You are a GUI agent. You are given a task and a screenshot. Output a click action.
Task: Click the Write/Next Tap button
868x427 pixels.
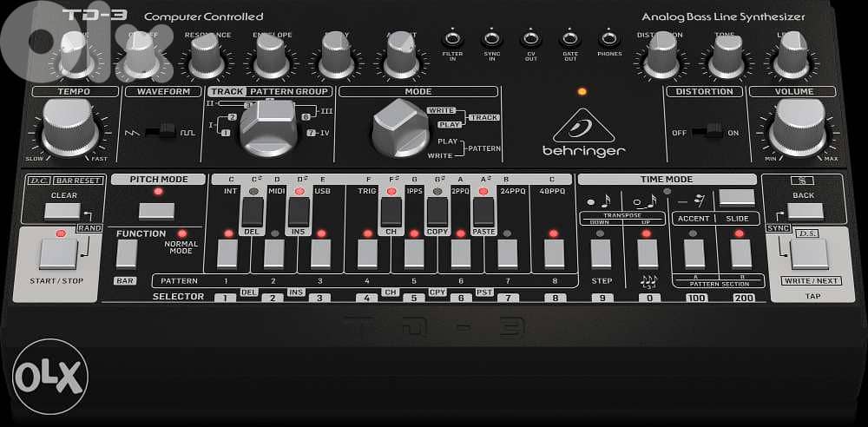pos(809,254)
